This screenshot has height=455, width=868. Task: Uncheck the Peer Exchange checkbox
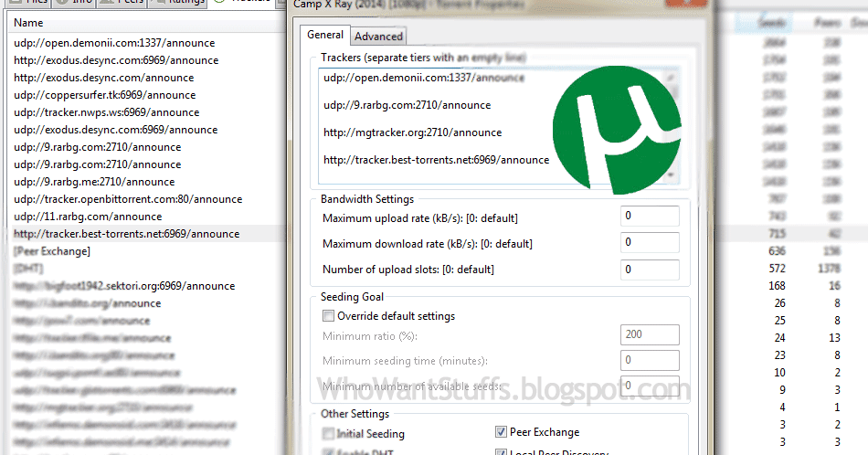tap(501, 432)
